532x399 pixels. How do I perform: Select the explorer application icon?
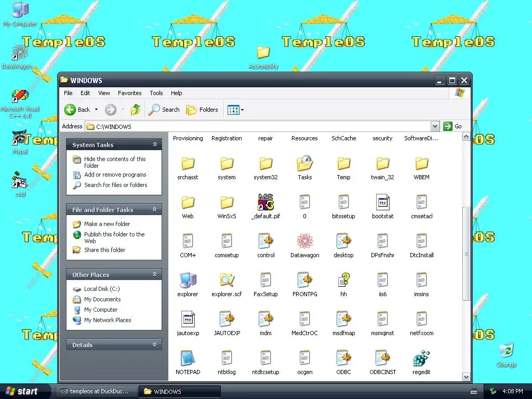pyautogui.click(x=188, y=280)
